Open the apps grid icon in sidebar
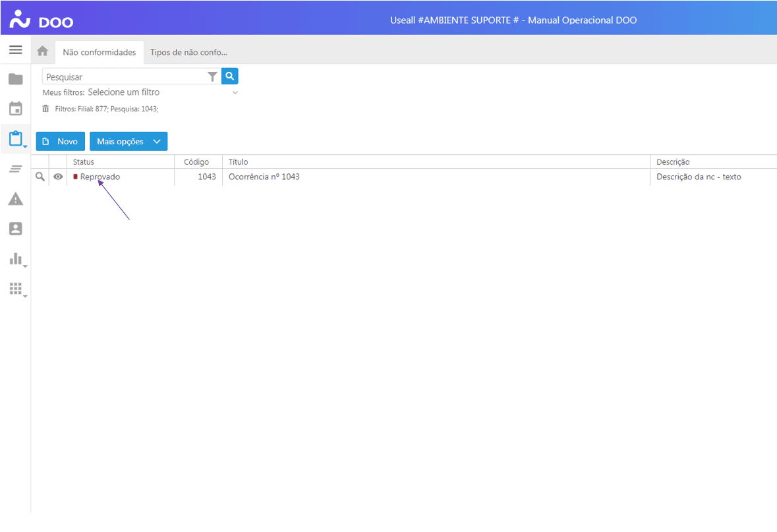 [x=16, y=289]
